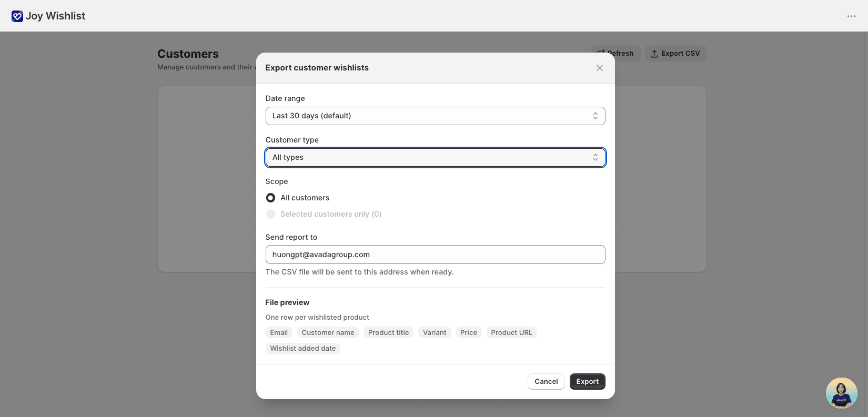Click the Send report to email field
This screenshot has width=868, height=417.
pyautogui.click(x=435, y=255)
